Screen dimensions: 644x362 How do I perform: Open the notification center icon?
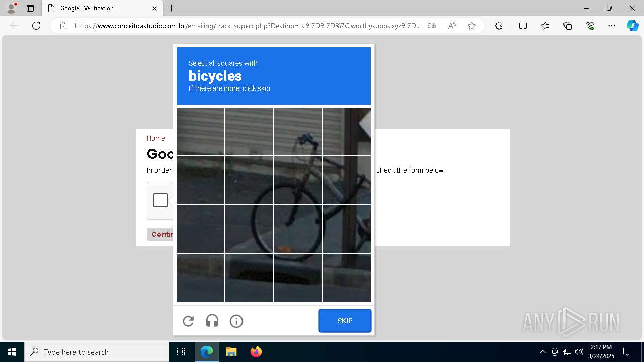coord(627,352)
